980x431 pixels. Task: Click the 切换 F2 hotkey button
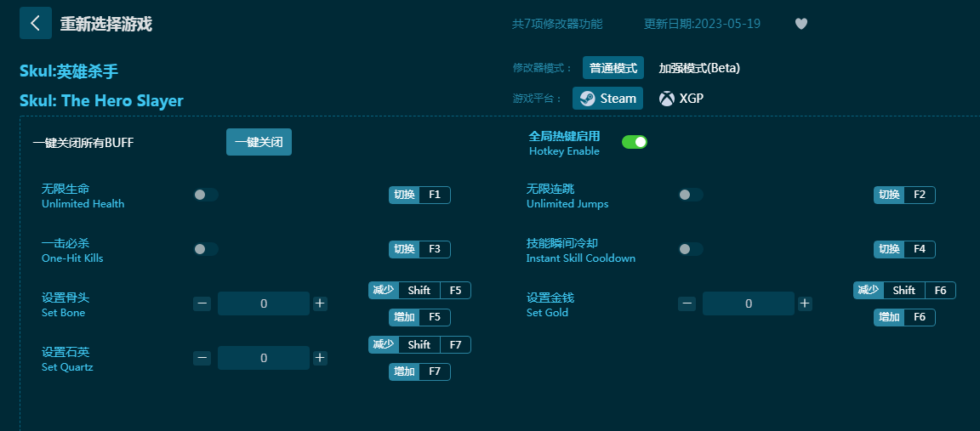[904, 195]
